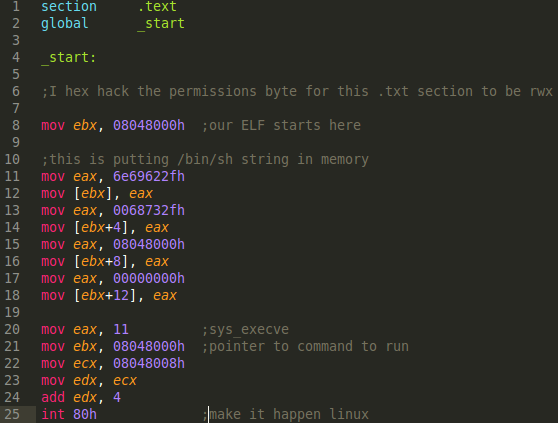558x423 pixels.
Task: Click line number 25 in the gutter
Action: (x=12, y=414)
